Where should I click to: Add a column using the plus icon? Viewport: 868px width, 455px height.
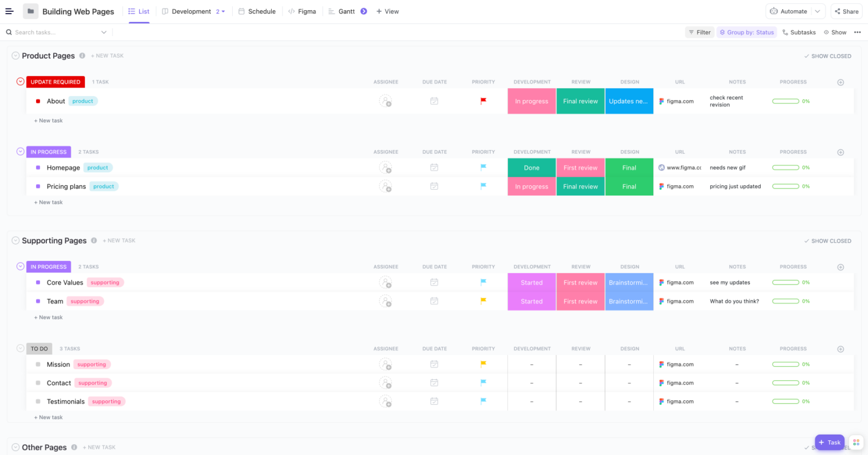tap(840, 82)
